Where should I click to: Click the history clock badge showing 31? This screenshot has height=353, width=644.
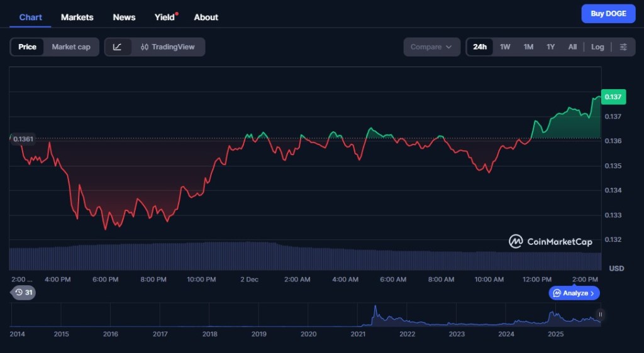coord(23,292)
